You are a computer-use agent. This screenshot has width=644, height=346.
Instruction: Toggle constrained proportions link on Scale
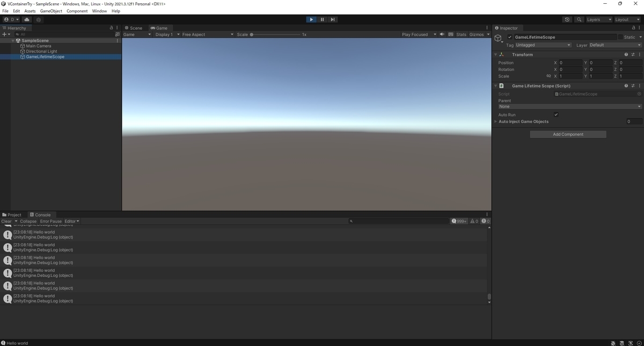(548, 76)
